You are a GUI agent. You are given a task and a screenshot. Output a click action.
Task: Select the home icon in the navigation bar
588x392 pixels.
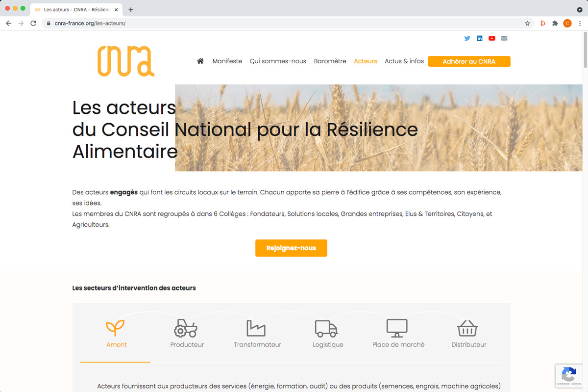coord(200,61)
